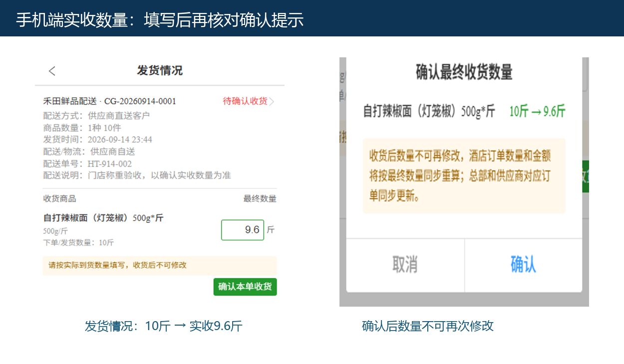Image resolution: width=624 pixels, height=364 pixels.
Task: Click the 配送方式：供应商直送客户 line
Action: pyautogui.click(x=97, y=116)
